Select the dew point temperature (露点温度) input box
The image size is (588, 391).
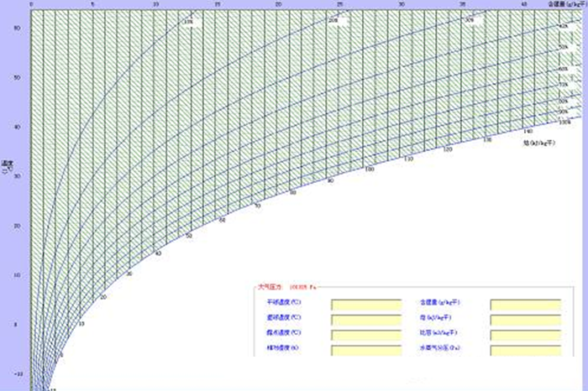(x=366, y=335)
